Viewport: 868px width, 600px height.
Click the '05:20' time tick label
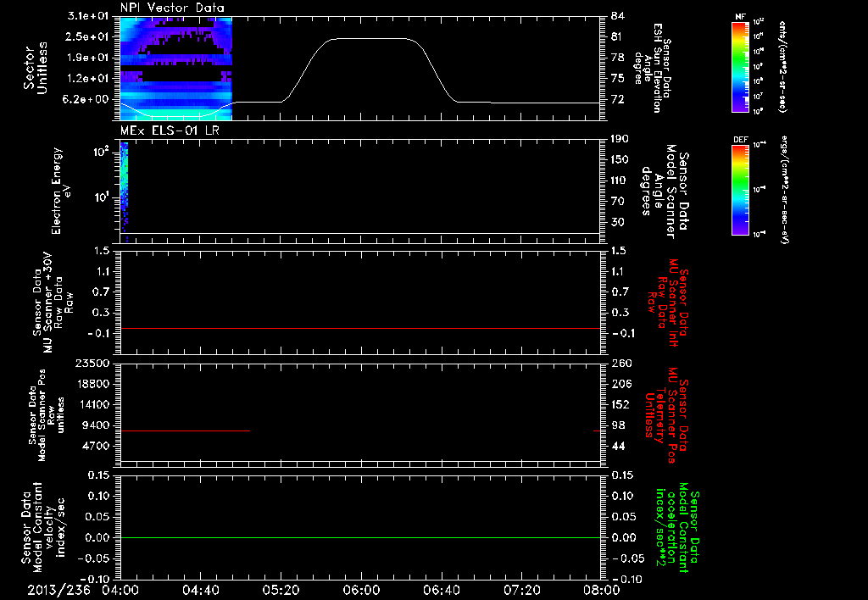pyautogui.click(x=281, y=590)
